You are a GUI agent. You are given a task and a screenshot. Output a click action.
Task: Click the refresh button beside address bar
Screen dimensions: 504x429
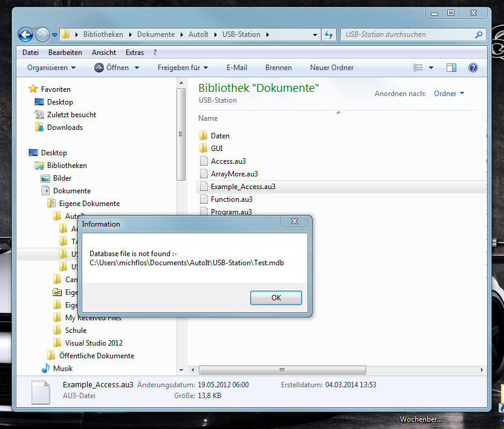tap(329, 34)
